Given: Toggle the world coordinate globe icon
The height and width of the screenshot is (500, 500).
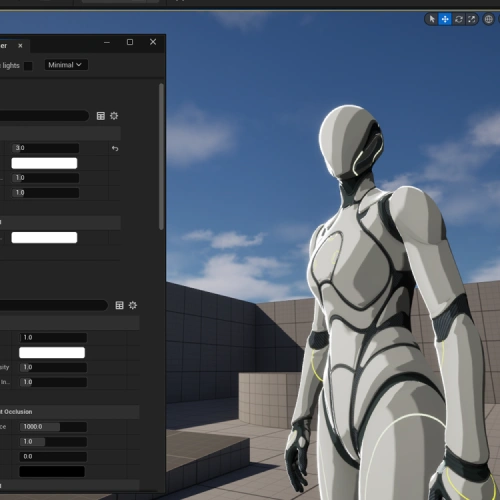Looking at the screenshot, I should pos(489,19).
